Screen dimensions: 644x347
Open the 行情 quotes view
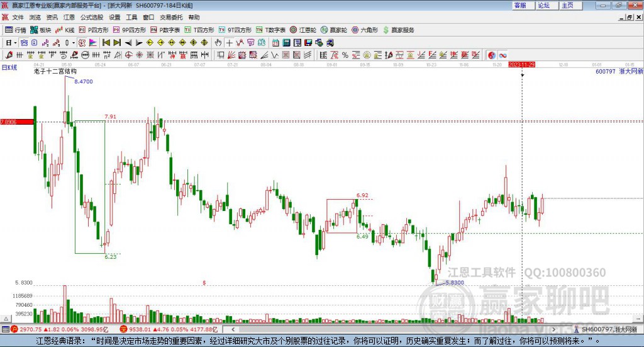pos(15,30)
